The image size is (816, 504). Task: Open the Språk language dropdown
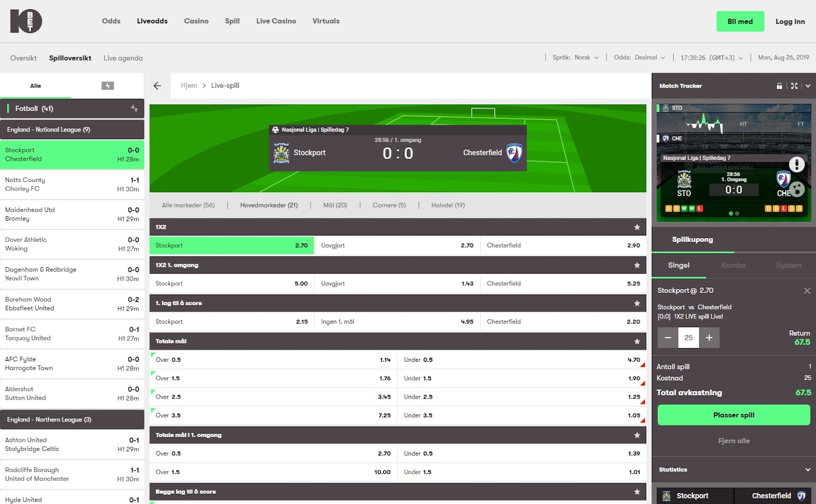coord(576,58)
